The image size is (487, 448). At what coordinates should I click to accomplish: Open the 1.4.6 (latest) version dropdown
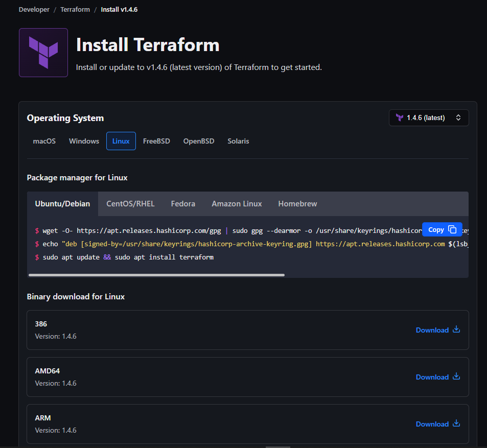pos(429,117)
